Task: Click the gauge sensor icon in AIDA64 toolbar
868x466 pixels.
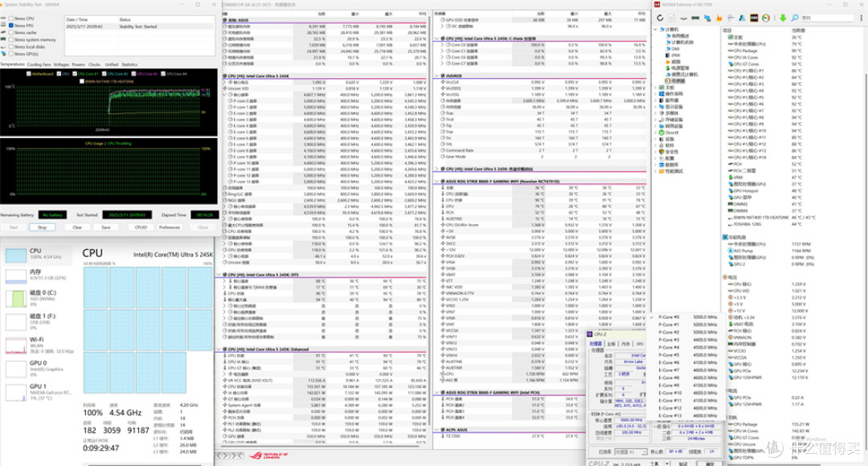Action: [766, 18]
